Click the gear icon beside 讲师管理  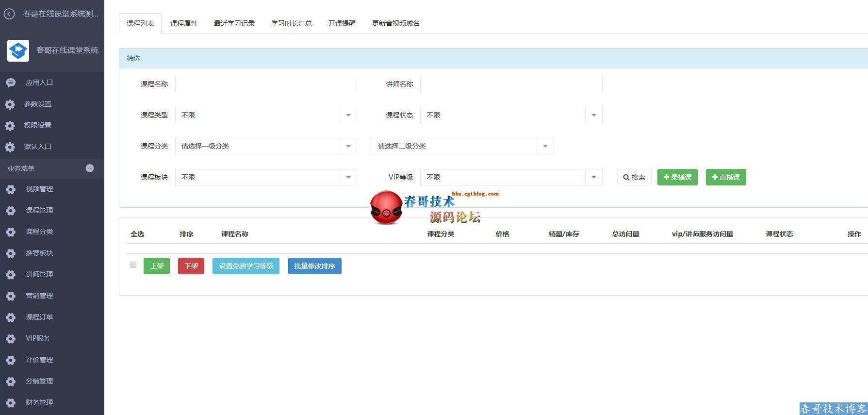coord(10,275)
